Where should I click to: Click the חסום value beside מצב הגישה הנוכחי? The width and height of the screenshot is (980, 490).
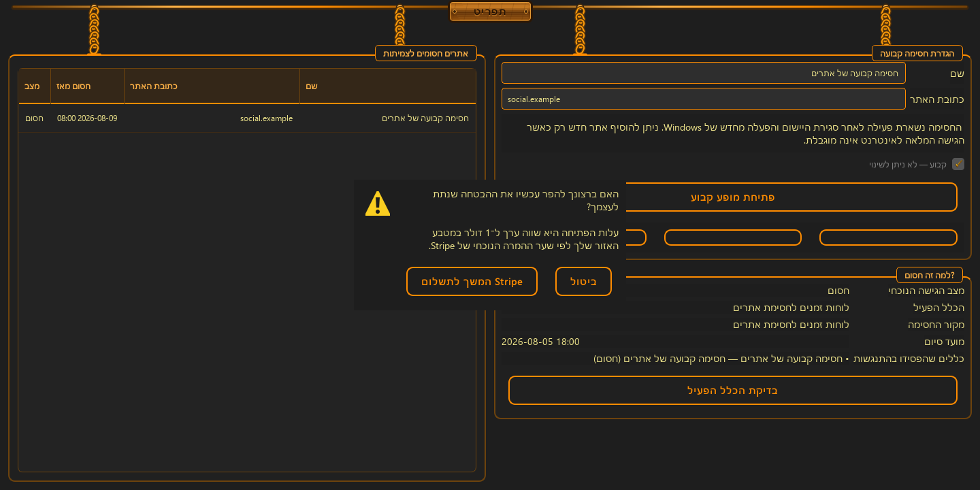pos(838,291)
